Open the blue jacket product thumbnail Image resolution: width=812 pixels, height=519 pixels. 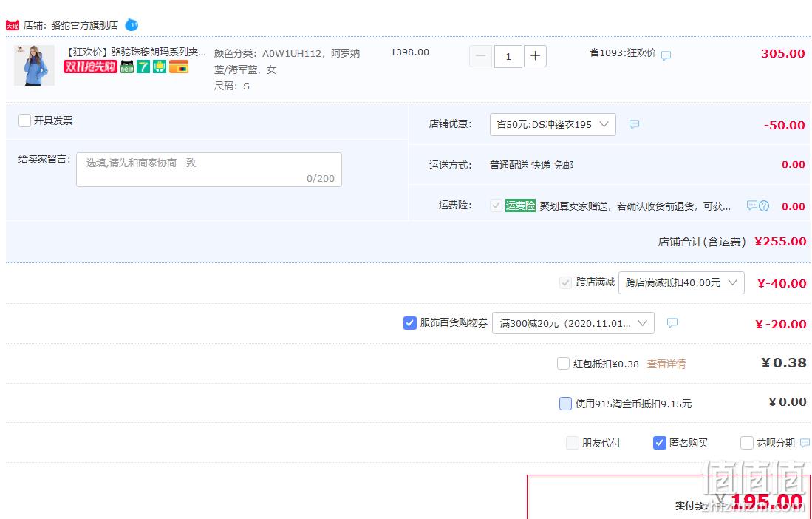[34, 65]
